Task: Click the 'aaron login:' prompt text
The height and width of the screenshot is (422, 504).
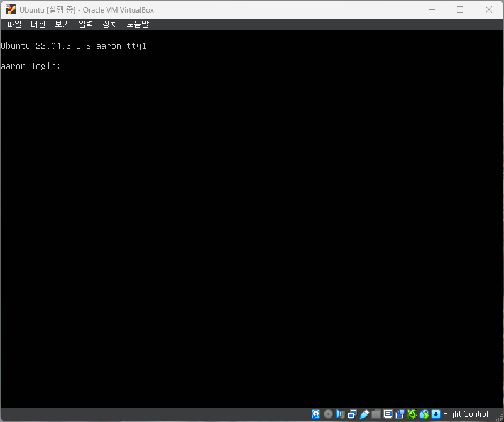Action: click(31, 66)
